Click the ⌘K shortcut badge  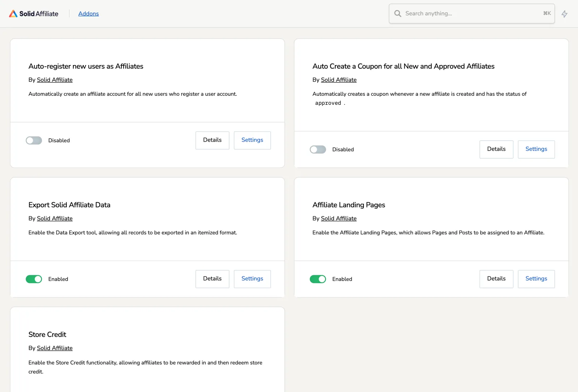547,13
